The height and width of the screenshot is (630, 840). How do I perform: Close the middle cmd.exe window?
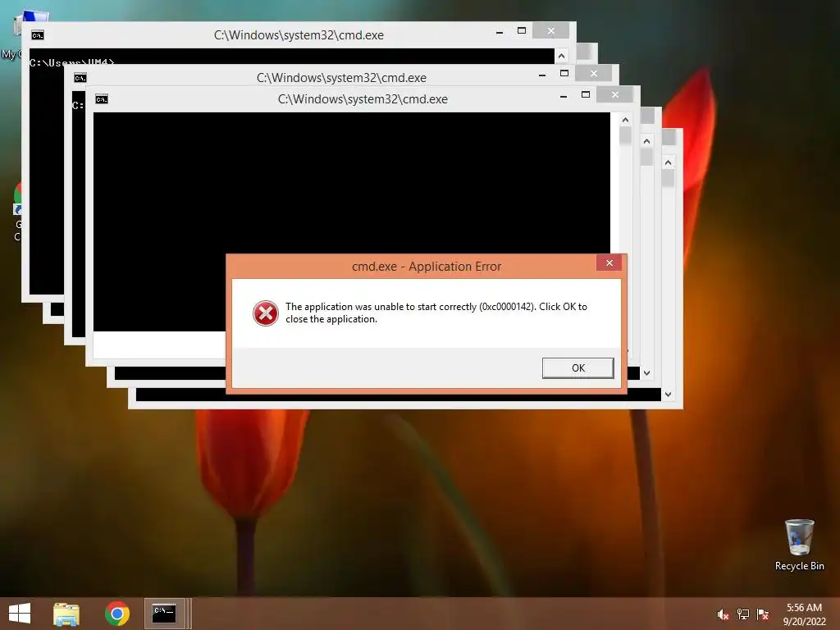(594, 73)
